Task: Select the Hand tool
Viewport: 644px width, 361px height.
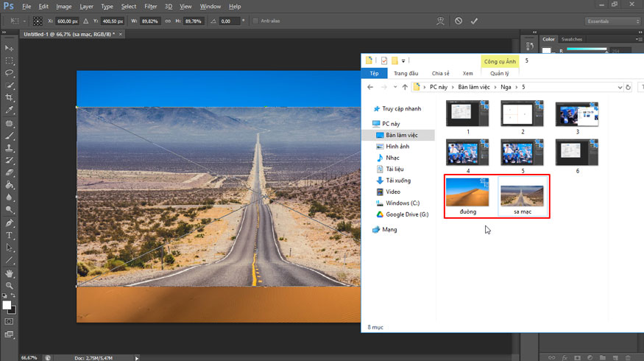Action: point(10,273)
